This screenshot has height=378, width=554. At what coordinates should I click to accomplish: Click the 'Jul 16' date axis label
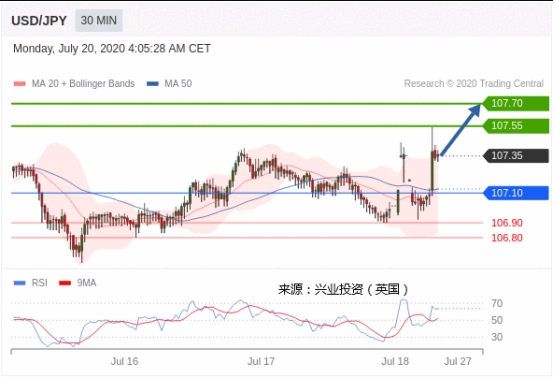tap(124, 361)
